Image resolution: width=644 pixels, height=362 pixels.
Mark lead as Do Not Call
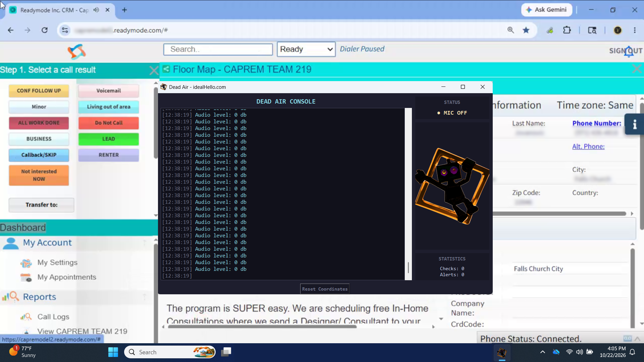109,123
